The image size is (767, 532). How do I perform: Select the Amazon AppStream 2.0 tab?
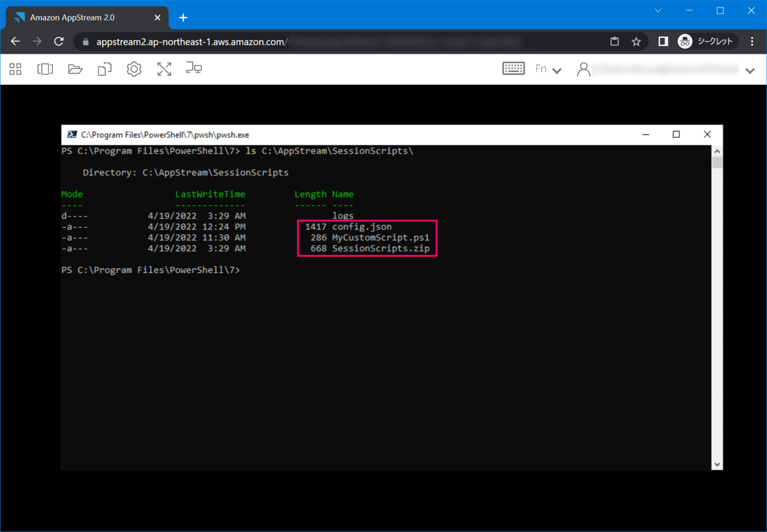pos(87,17)
